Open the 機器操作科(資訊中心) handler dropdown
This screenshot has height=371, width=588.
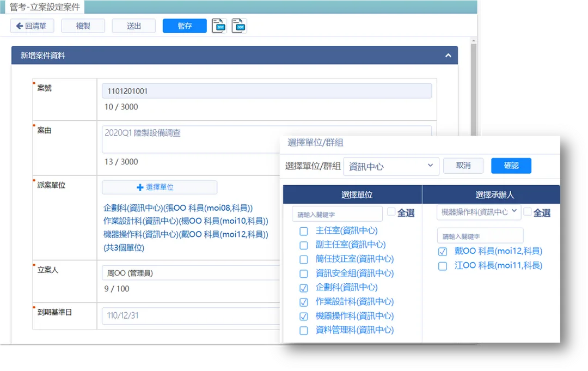click(479, 212)
